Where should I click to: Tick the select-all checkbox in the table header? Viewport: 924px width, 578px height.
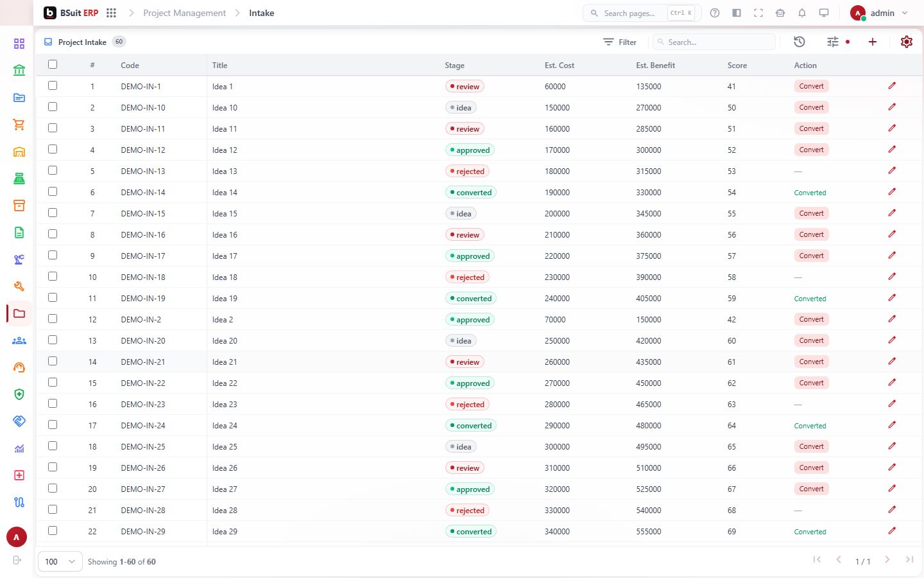tap(53, 64)
